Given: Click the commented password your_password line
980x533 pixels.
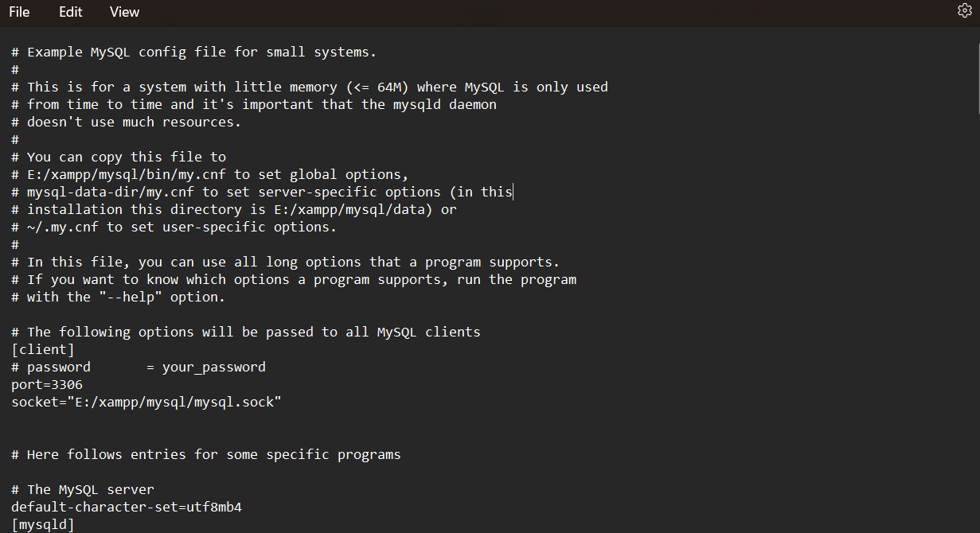Looking at the screenshot, I should 139,367.
